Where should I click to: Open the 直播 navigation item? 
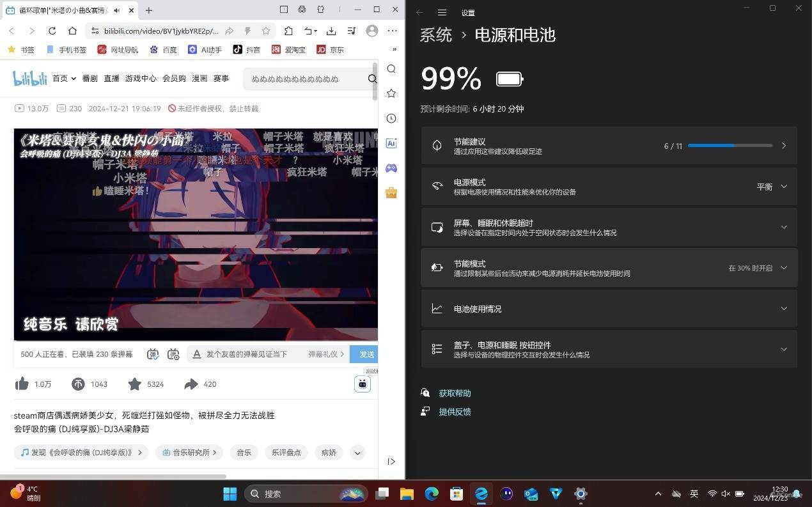(112, 79)
